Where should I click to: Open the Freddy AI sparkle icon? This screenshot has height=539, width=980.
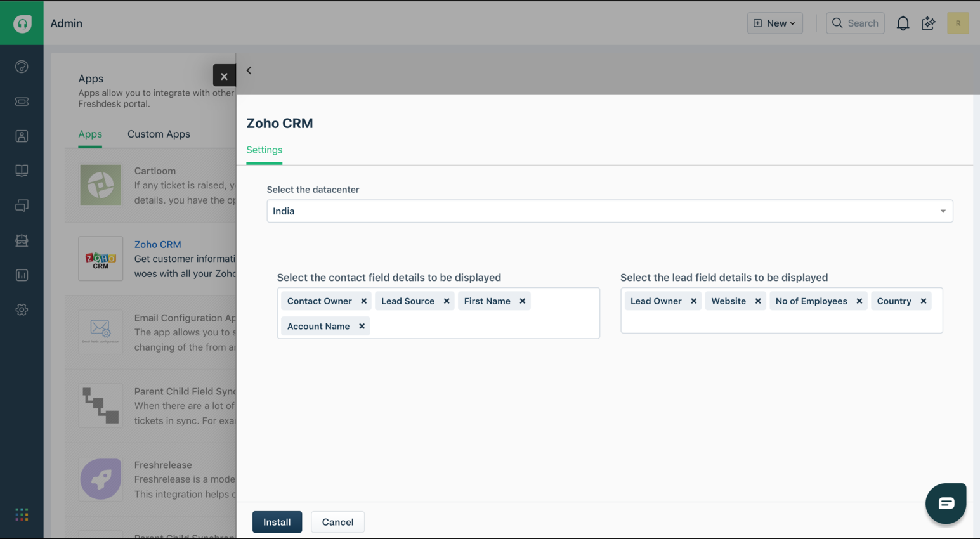pos(928,23)
